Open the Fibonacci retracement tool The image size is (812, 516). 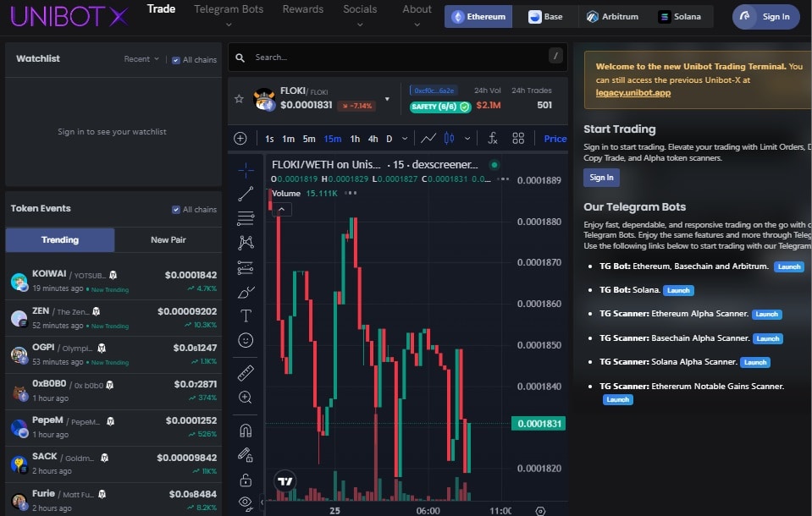[x=246, y=218]
